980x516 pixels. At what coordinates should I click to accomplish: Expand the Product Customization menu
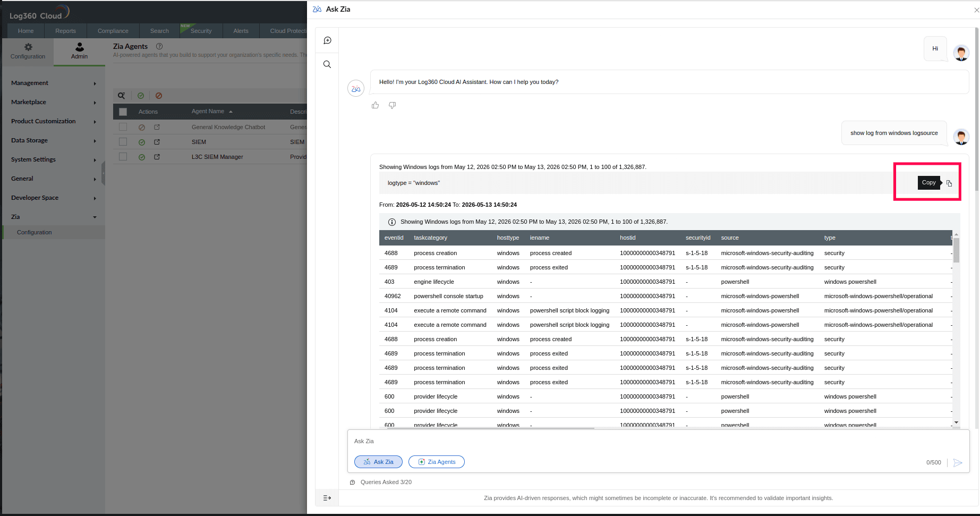tap(53, 121)
